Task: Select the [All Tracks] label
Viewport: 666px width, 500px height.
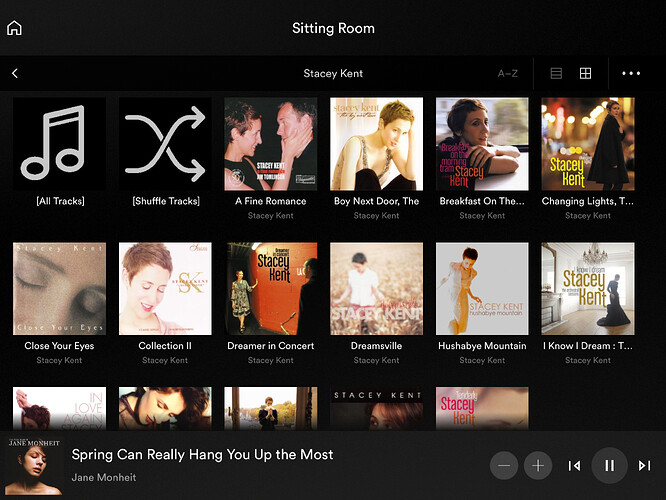Action: [x=60, y=201]
